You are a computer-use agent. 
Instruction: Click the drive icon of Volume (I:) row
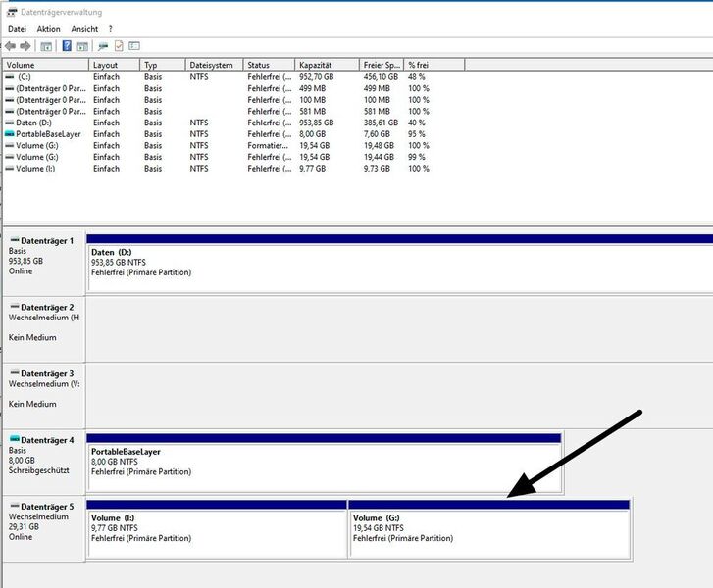10,169
